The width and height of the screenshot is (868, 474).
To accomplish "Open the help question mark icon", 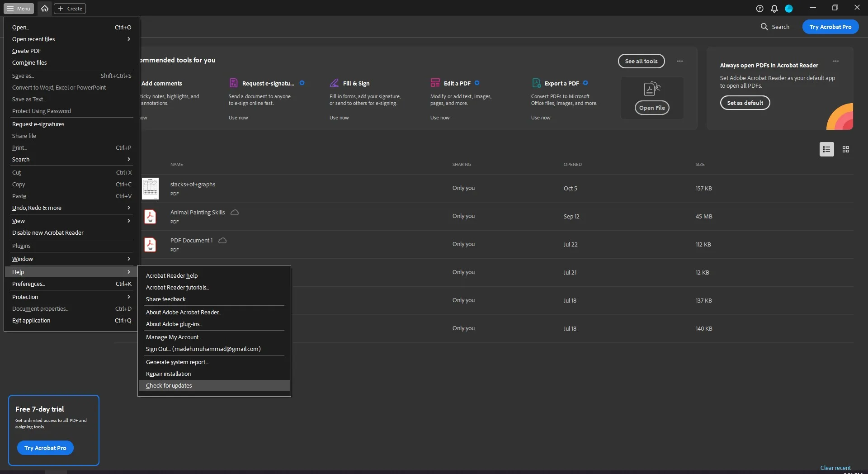I will pos(759,8).
